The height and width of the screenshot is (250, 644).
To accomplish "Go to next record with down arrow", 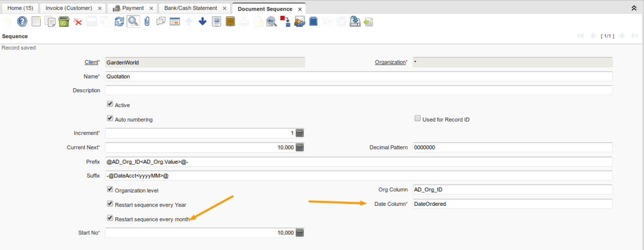I will point(202,22).
